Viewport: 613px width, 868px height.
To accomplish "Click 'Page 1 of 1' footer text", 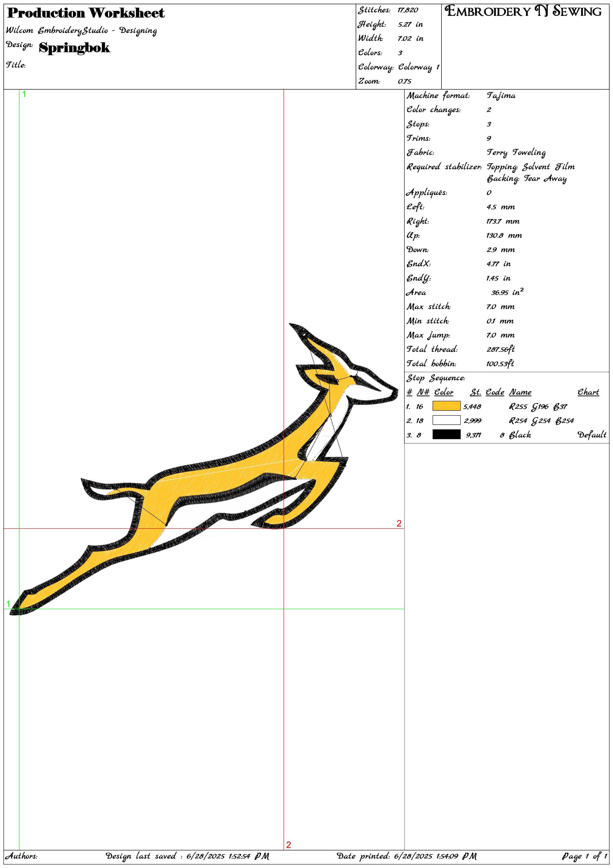I will (x=585, y=856).
